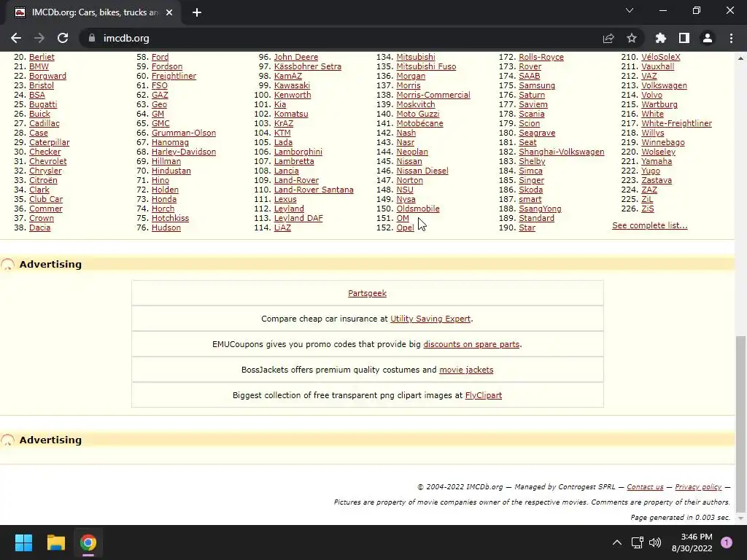Close the IMCDb.org tab
The width and height of the screenshot is (747, 560).
169,12
